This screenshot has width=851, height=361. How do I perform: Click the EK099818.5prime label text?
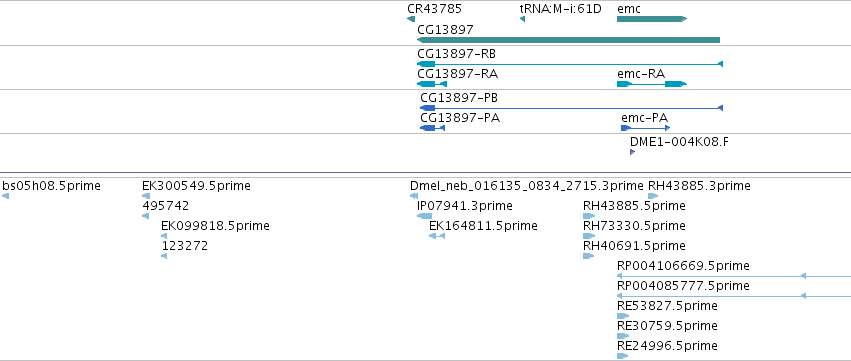[215, 226]
